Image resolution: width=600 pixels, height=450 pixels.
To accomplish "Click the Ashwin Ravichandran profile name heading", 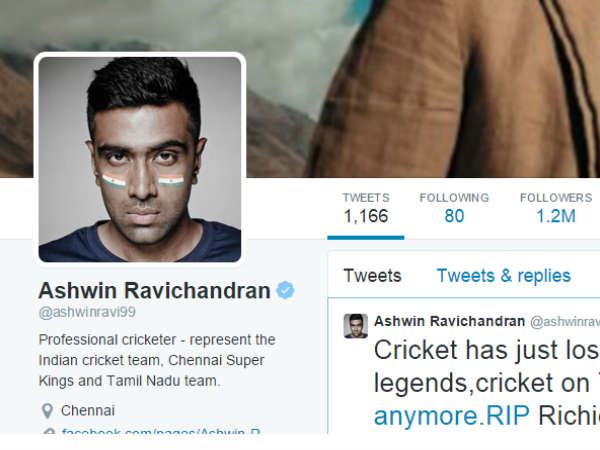I will [x=155, y=290].
